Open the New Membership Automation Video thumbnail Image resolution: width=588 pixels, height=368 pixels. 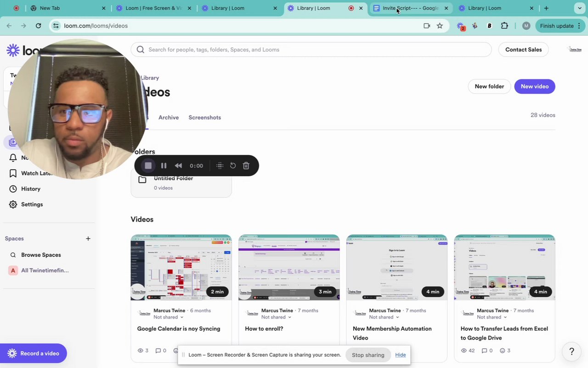click(x=397, y=267)
